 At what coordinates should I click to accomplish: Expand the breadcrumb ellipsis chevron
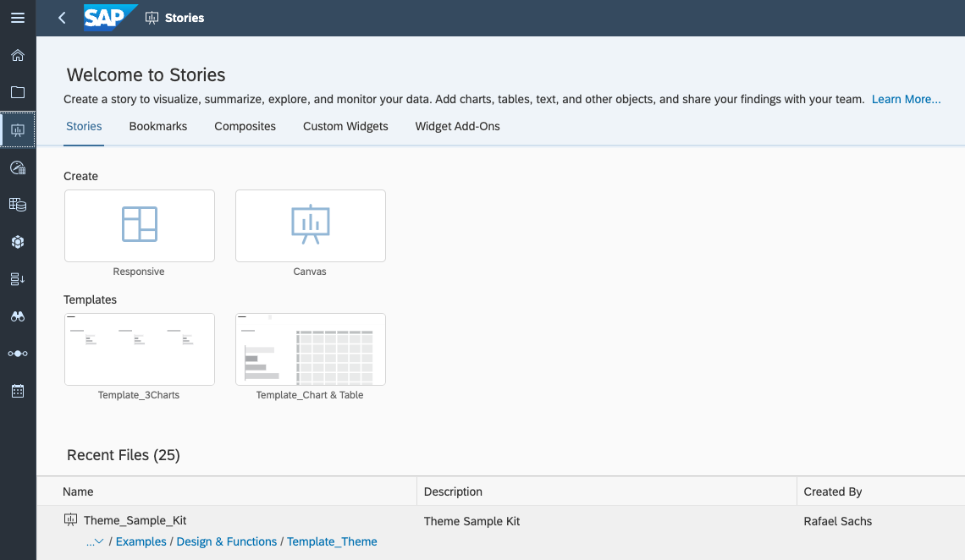click(x=96, y=541)
